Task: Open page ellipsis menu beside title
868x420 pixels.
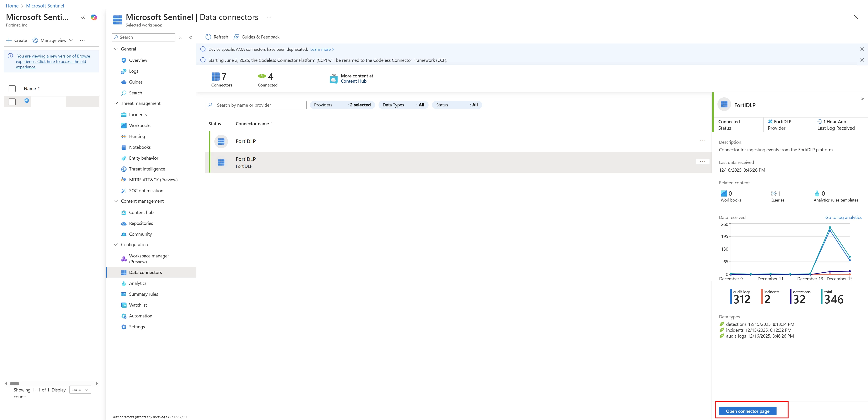Action: [x=269, y=17]
